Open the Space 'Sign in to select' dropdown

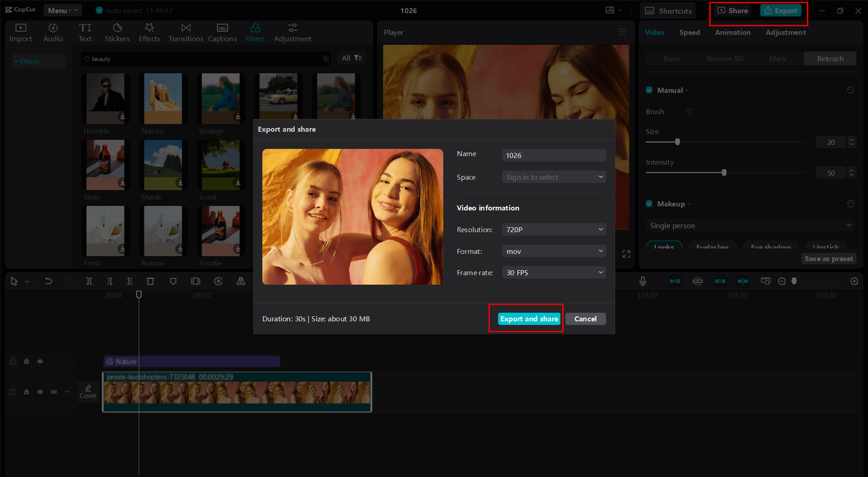click(554, 177)
